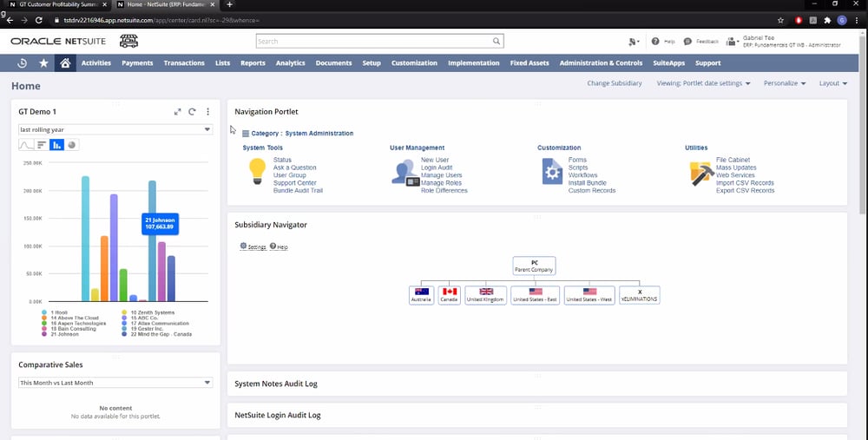Click the search magnifier icon
868x440 pixels.
496,41
